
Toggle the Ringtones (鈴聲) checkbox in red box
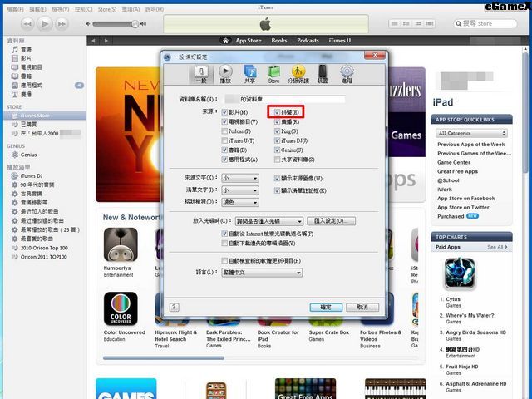(277, 112)
